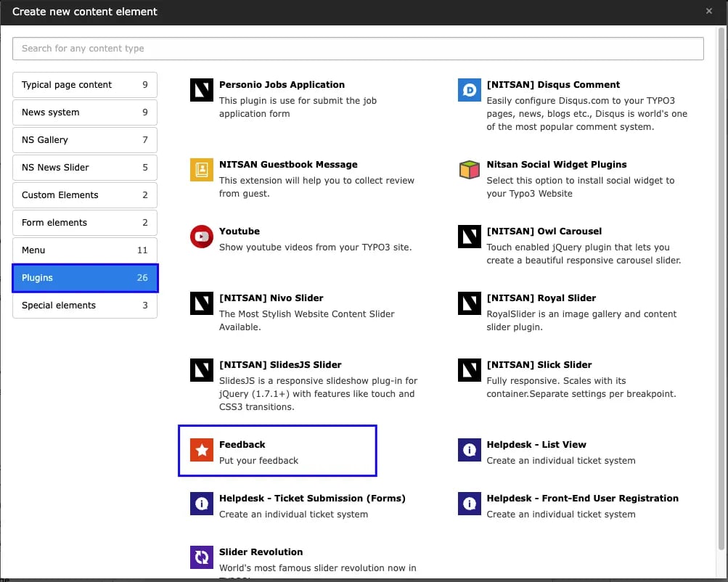Click the Helpdesk List View info icon
728x582 pixels.
pos(470,450)
